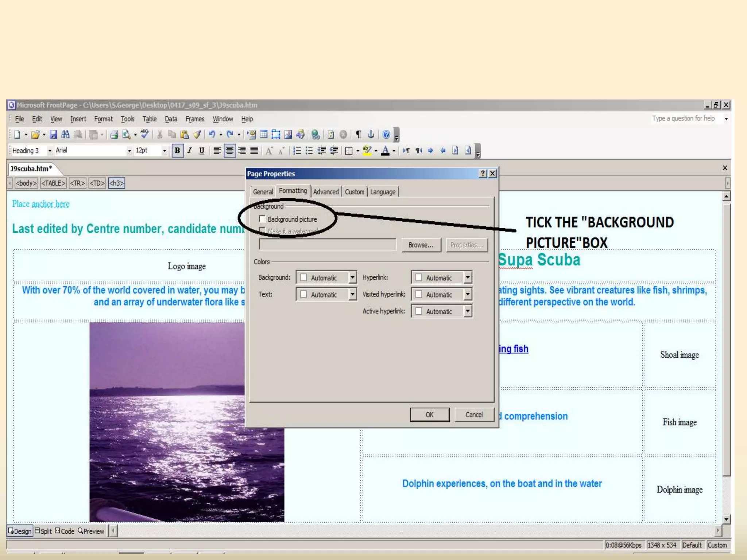
Task: Click the Bookmark anchor icon
Action: 371,135
